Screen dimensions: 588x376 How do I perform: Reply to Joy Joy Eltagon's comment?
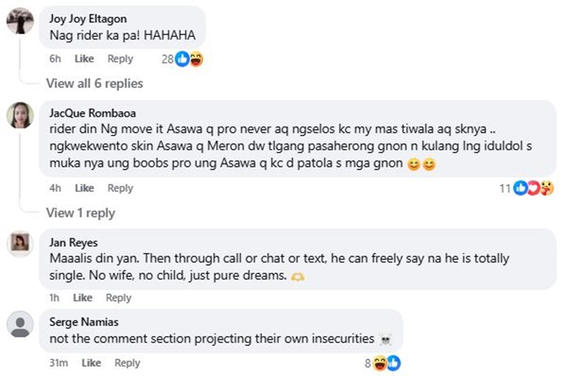click(120, 59)
